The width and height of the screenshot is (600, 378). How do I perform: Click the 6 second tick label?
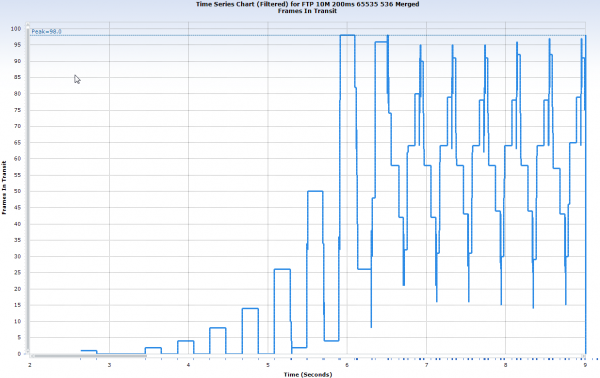[347, 365]
